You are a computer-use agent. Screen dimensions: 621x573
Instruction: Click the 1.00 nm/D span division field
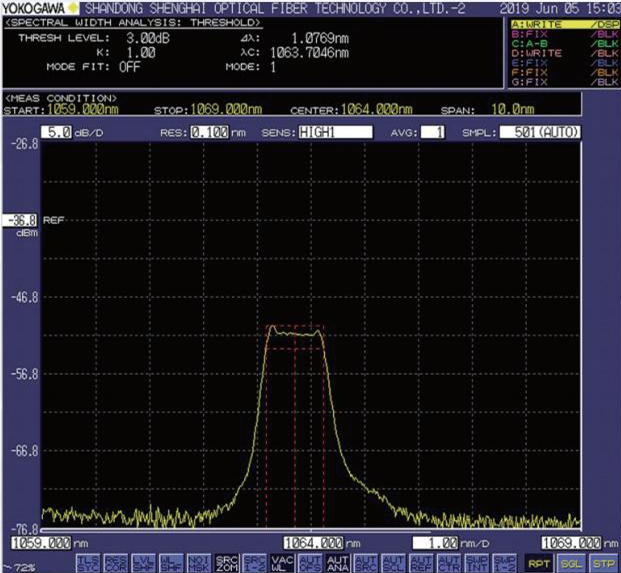pyautogui.click(x=435, y=543)
